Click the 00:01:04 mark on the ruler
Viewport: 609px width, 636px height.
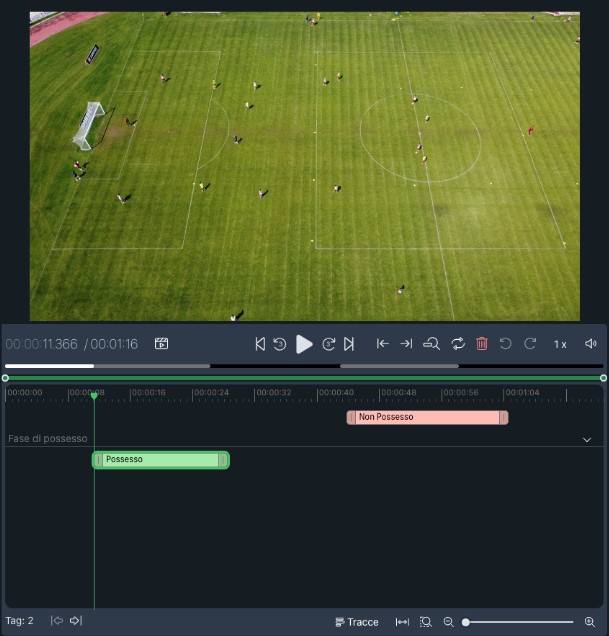(522, 393)
